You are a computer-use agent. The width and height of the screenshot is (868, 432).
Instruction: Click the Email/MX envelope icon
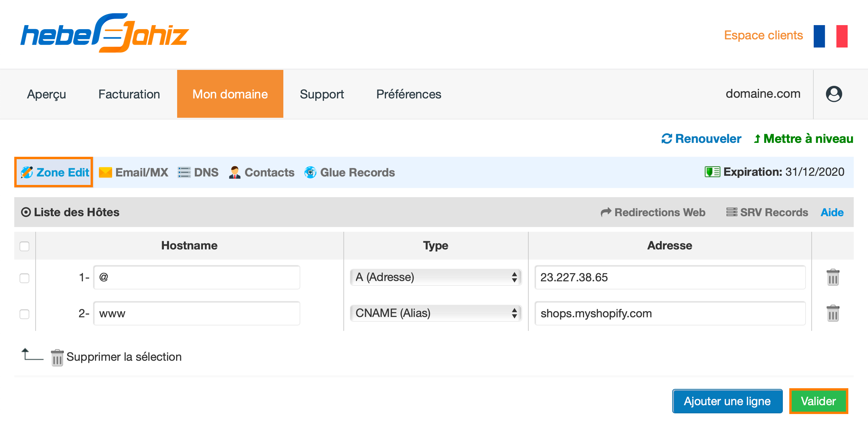(x=105, y=172)
